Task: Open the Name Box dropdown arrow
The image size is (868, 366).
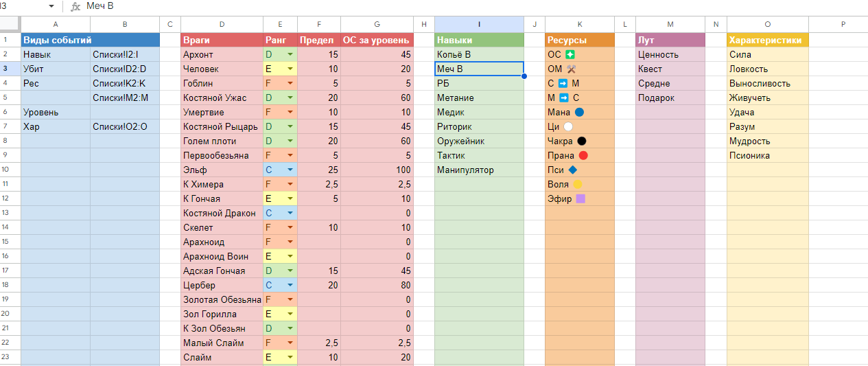Action: click(51, 6)
